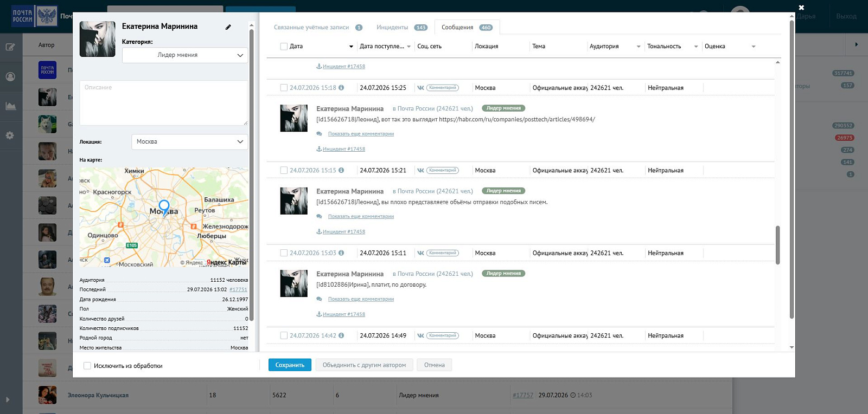
Task: Open the #17751 link in the Последний row
Action: (238, 289)
